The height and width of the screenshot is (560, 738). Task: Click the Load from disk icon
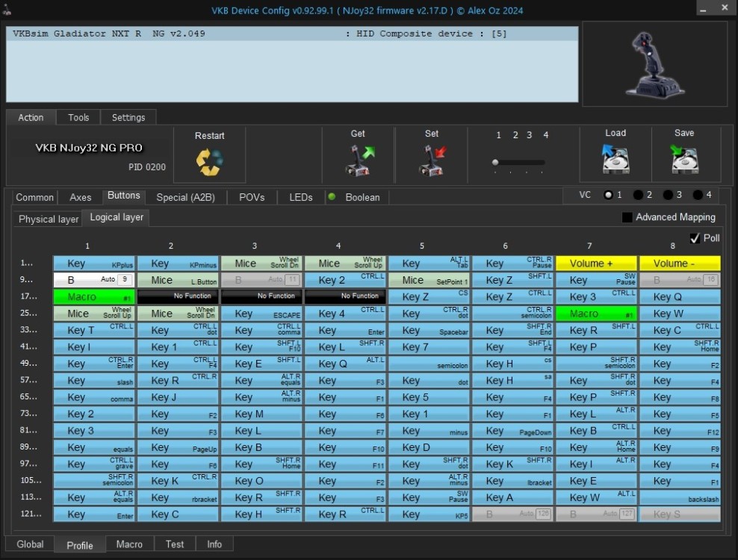click(615, 159)
